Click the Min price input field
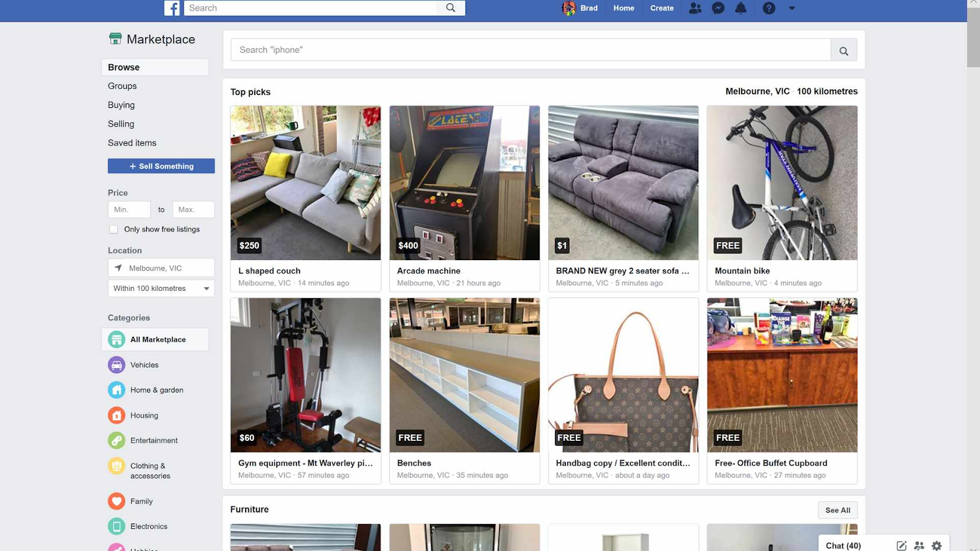The height and width of the screenshot is (551, 980). point(129,209)
